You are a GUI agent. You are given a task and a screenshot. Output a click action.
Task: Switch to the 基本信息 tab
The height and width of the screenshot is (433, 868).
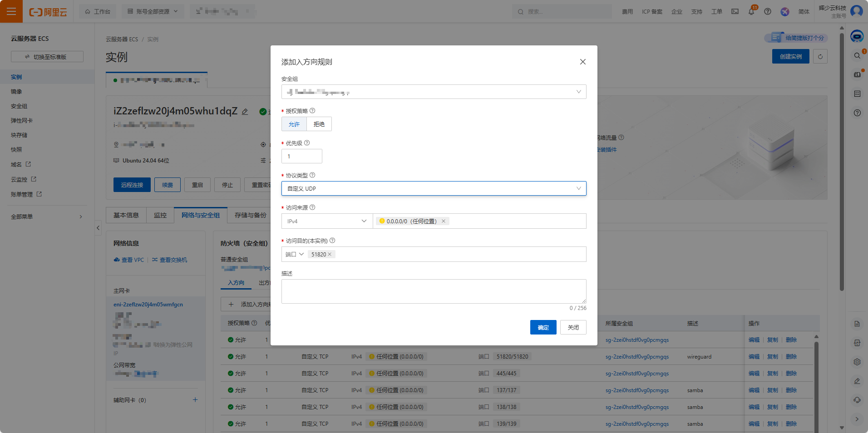click(126, 216)
